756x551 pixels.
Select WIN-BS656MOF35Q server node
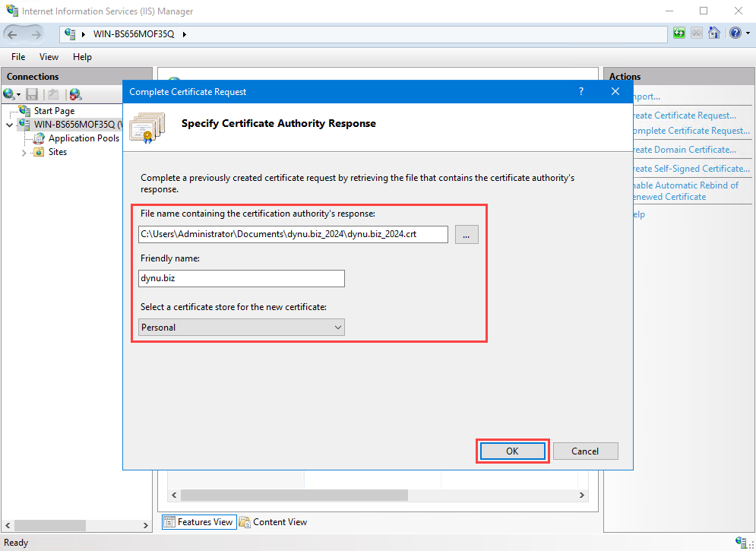pyautogui.click(x=74, y=125)
